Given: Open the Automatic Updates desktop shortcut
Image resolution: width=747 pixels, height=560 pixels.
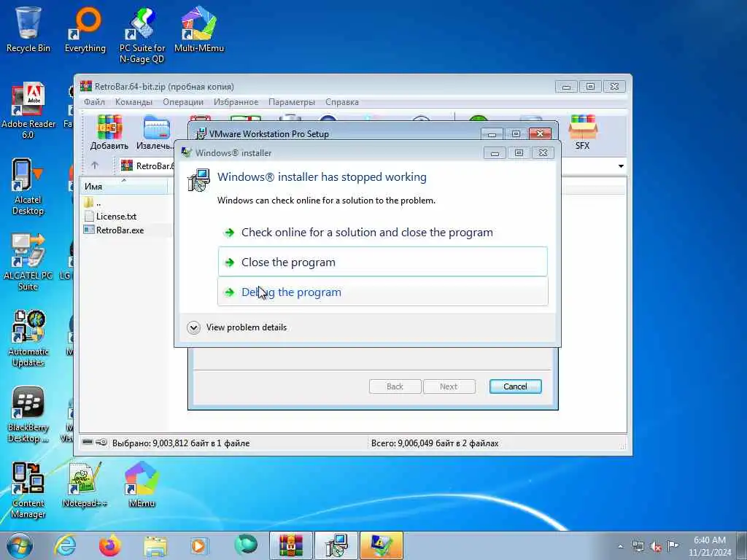Looking at the screenshot, I should point(28,338).
